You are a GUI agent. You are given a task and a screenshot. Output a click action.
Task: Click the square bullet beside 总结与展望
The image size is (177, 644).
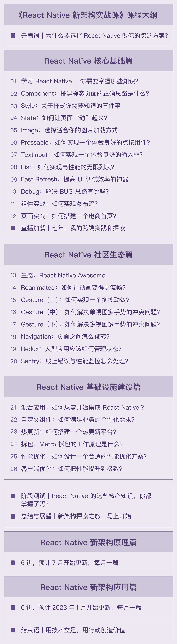pyautogui.click(x=13, y=516)
